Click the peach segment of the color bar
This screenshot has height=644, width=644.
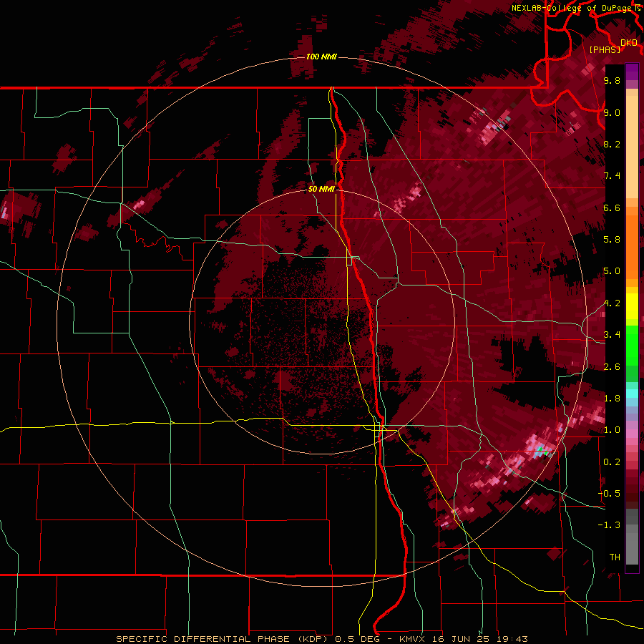(632, 147)
